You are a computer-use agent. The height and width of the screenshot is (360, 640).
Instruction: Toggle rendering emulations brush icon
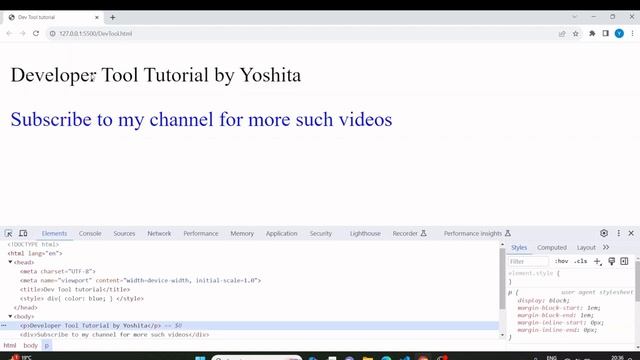(x=611, y=261)
